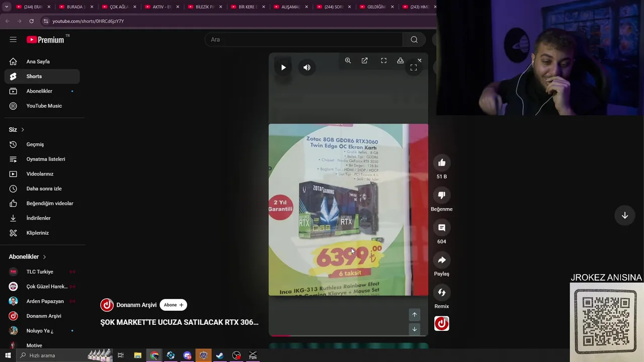Viewport: 644px width, 362px height.
Task: Subscribe with the Abone button
Action: (x=174, y=305)
